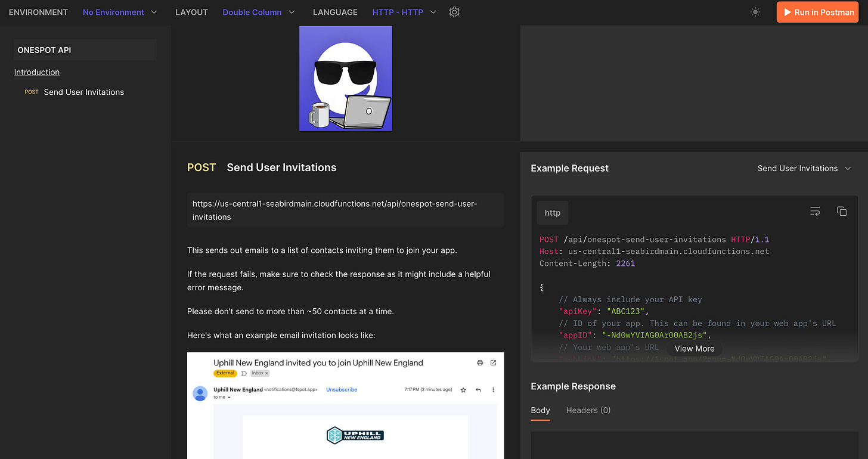Click the sunglasses mascot image
This screenshot has width=868, height=459.
point(346,78)
